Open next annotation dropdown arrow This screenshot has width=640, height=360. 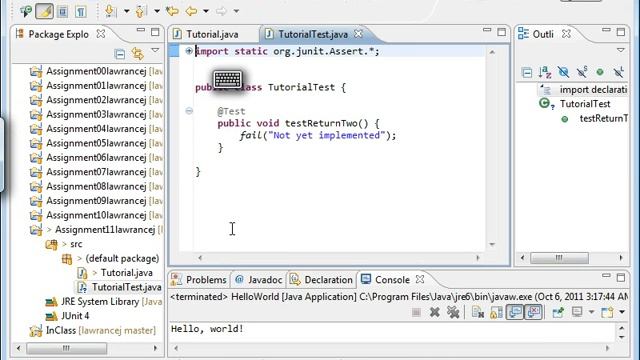click(127, 11)
